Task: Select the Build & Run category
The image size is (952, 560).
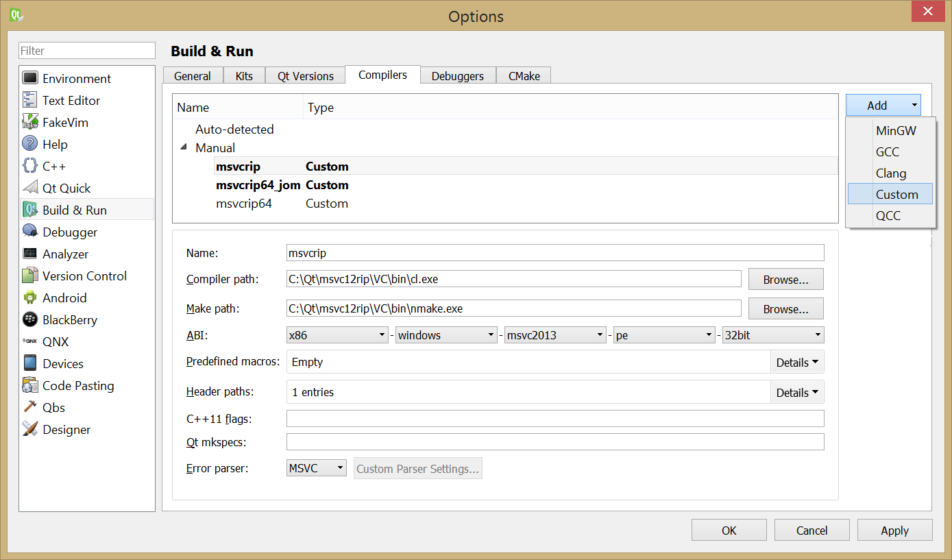Action: 86,210
